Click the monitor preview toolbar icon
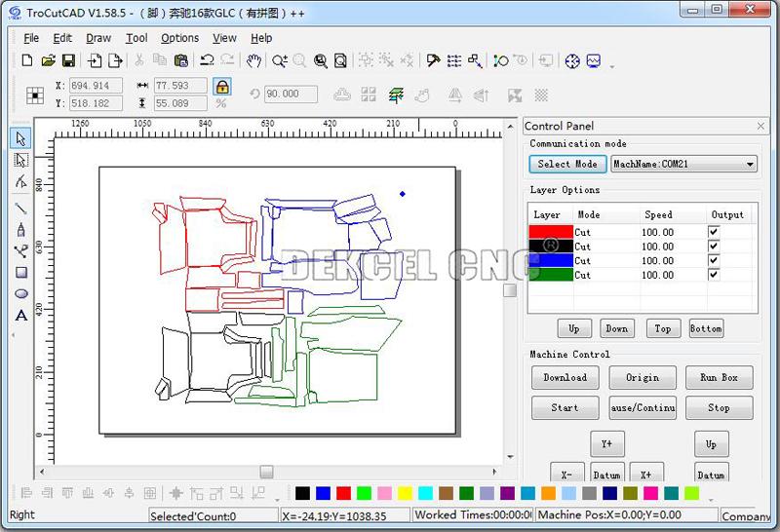 click(x=594, y=60)
